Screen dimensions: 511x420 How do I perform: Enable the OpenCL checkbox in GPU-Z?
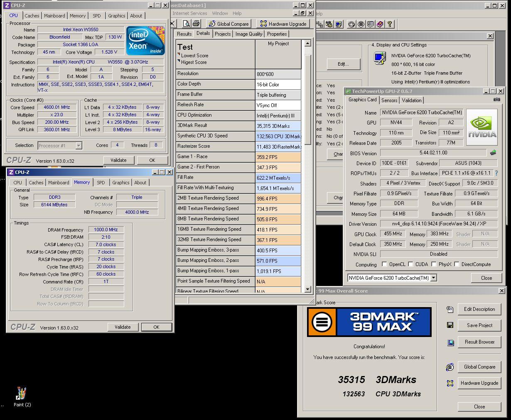385,264
